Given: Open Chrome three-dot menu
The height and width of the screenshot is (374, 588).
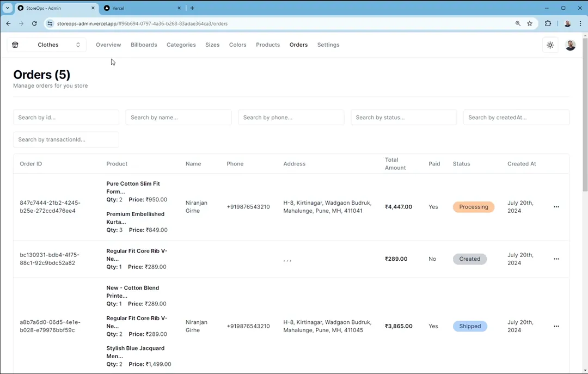Looking at the screenshot, I should pyautogui.click(x=580, y=23).
